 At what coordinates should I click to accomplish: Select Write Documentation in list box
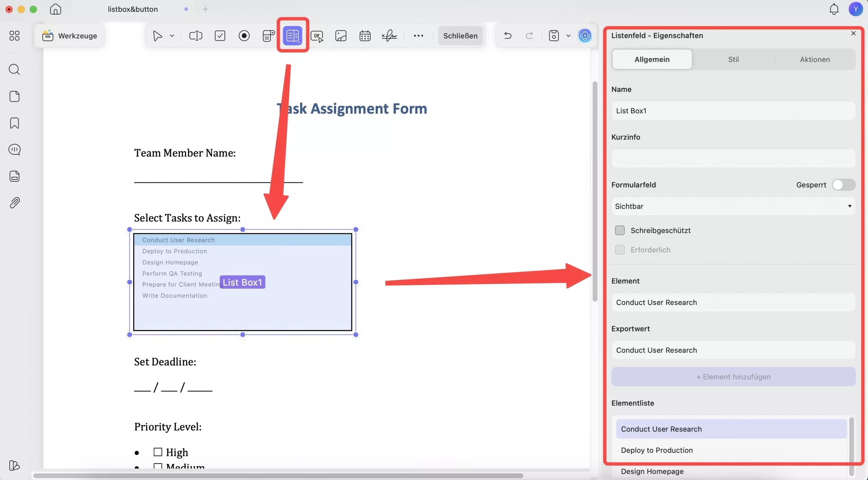(243, 295)
